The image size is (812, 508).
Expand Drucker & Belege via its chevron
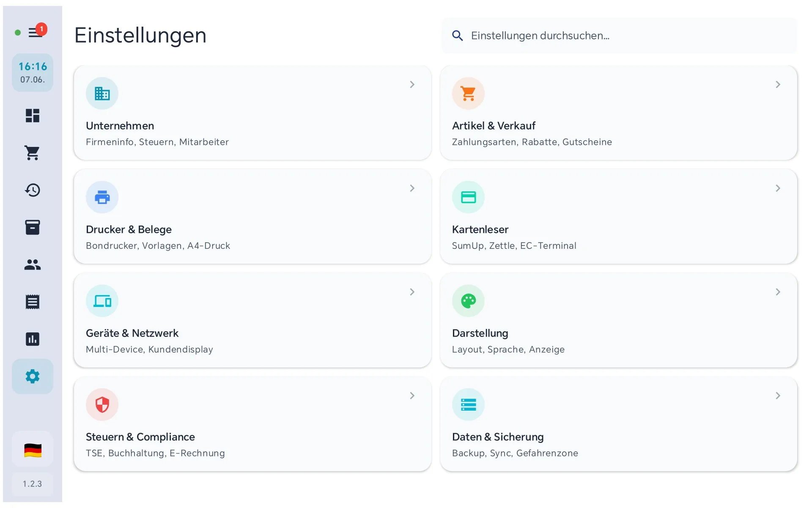[x=412, y=188]
